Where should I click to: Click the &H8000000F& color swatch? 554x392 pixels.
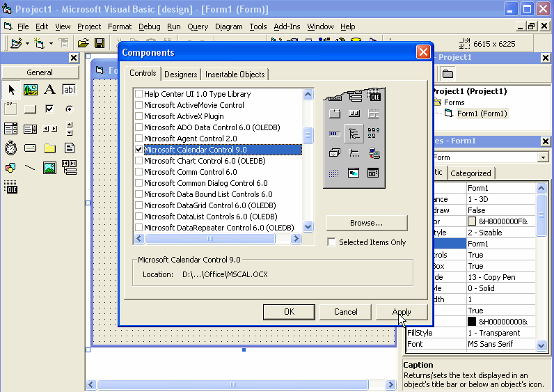tap(472, 221)
